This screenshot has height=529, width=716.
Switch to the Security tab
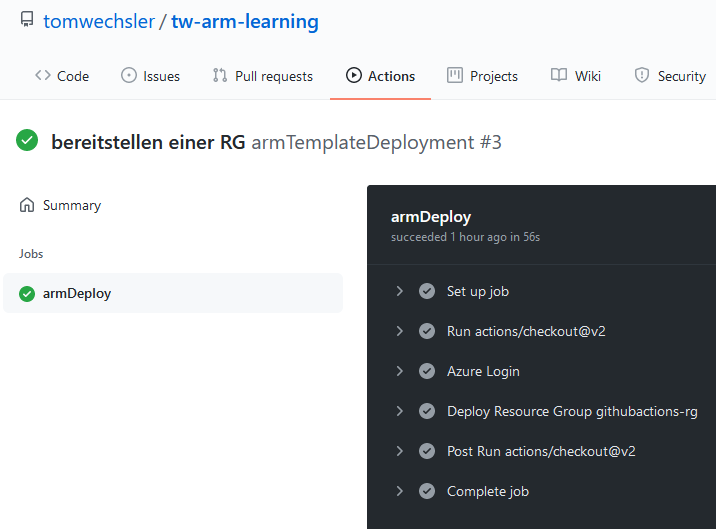670,76
